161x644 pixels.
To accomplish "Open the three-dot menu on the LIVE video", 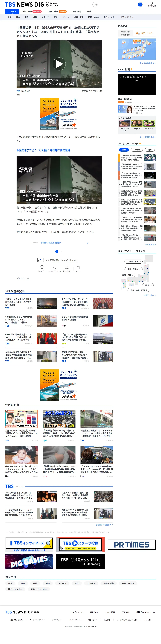I will (x=151, y=77).
